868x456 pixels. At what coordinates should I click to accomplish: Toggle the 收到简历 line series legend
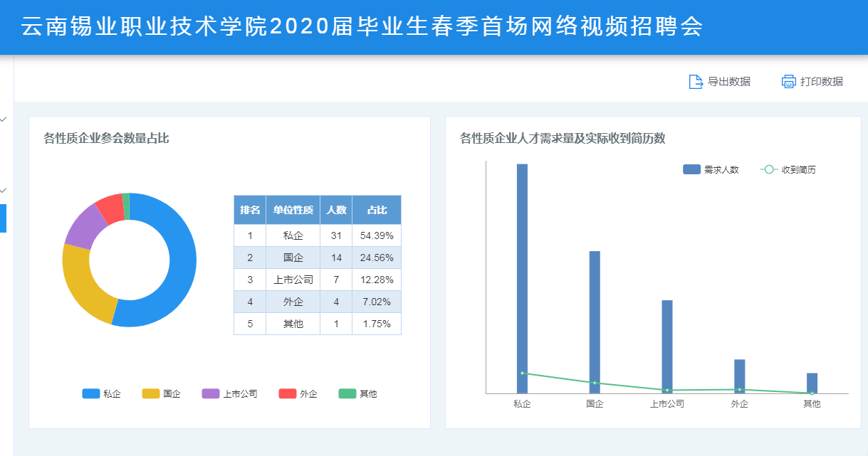(x=768, y=169)
